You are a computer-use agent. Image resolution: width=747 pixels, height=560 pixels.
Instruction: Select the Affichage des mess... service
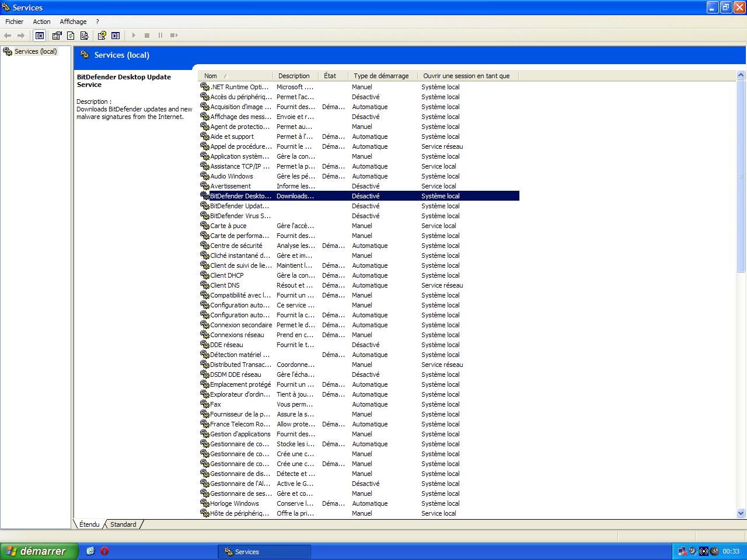coord(359,117)
